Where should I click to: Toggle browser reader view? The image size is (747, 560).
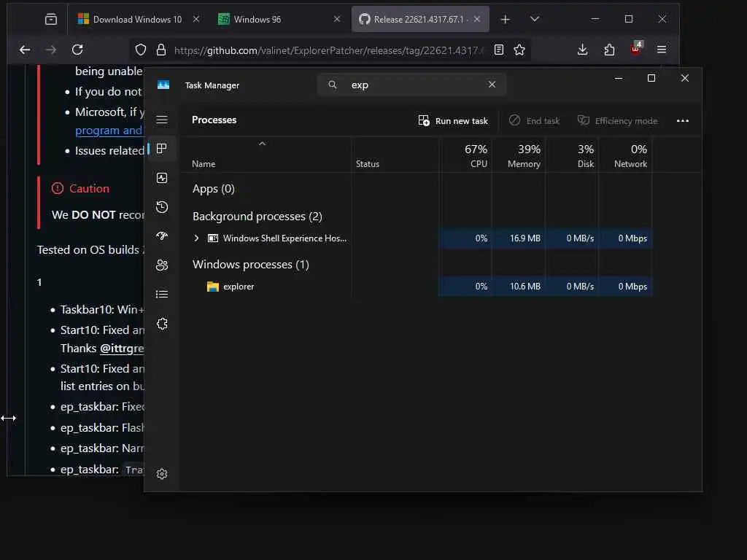(x=499, y=50)
